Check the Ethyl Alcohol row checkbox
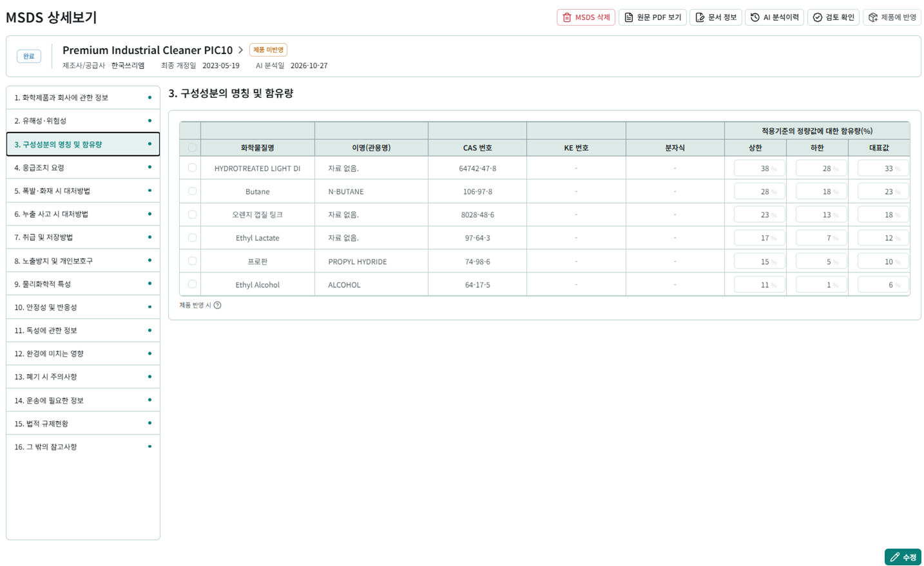Viewport: 924px width, 566px height. 192,284
